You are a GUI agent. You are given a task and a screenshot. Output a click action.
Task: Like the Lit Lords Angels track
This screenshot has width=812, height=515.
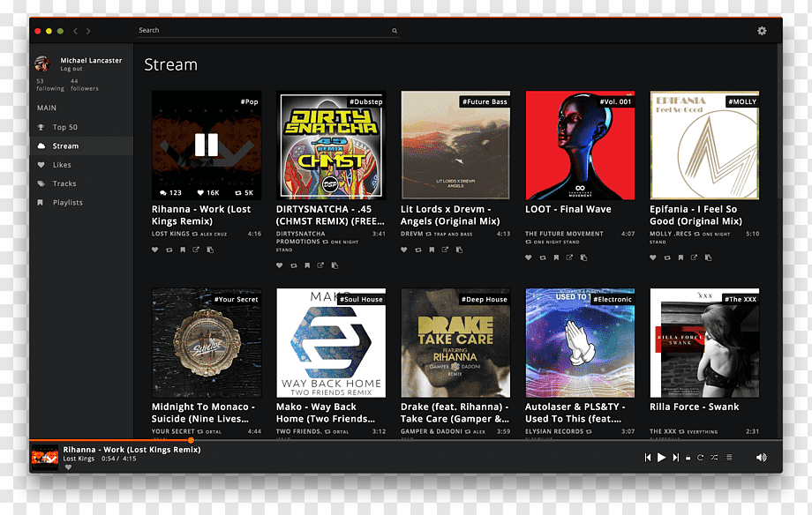click(404, 250)
